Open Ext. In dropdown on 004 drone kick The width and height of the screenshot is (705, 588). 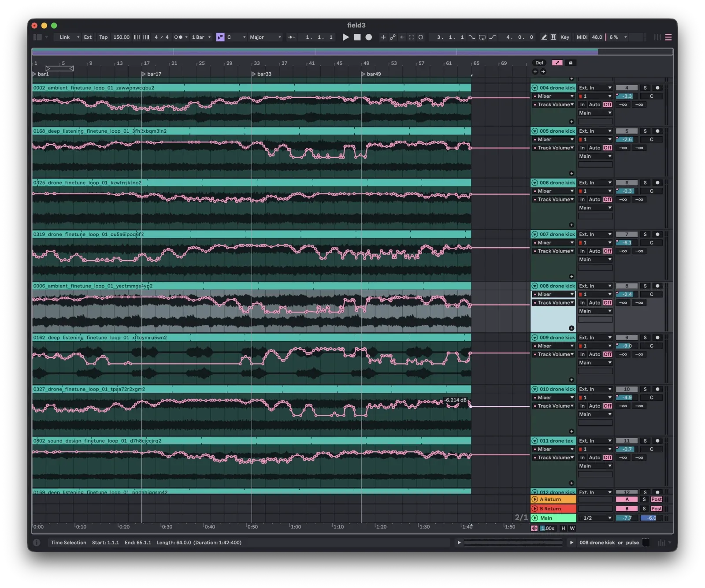click(595, 88)
